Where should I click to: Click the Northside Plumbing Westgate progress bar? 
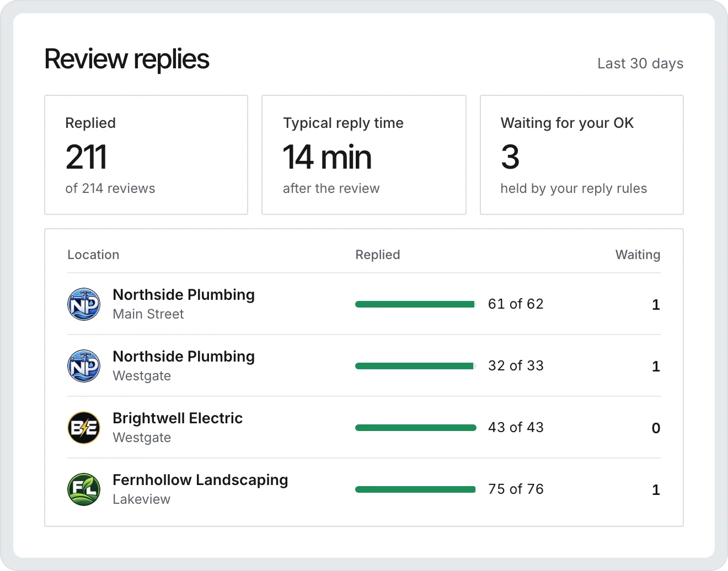pos(416,366)
